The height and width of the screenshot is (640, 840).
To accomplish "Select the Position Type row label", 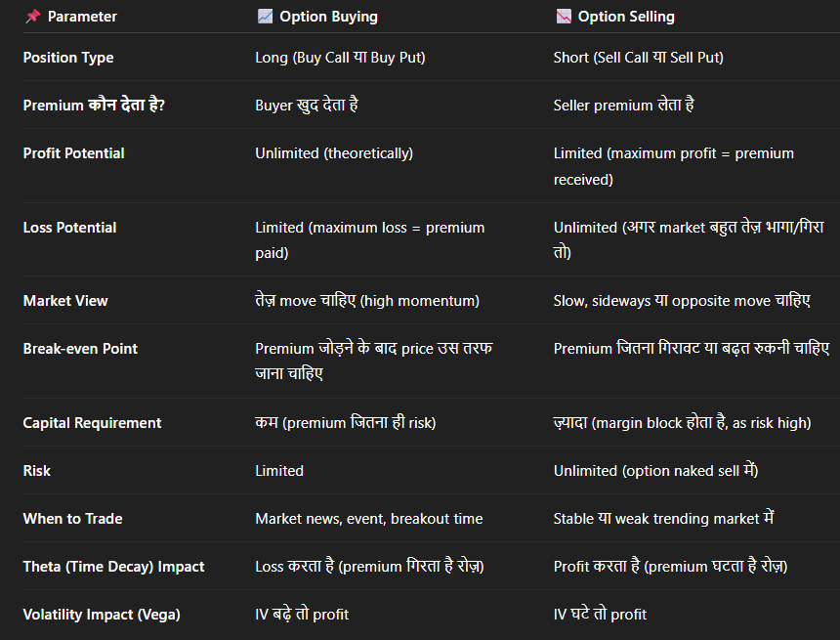I will [x=68, y=58].
